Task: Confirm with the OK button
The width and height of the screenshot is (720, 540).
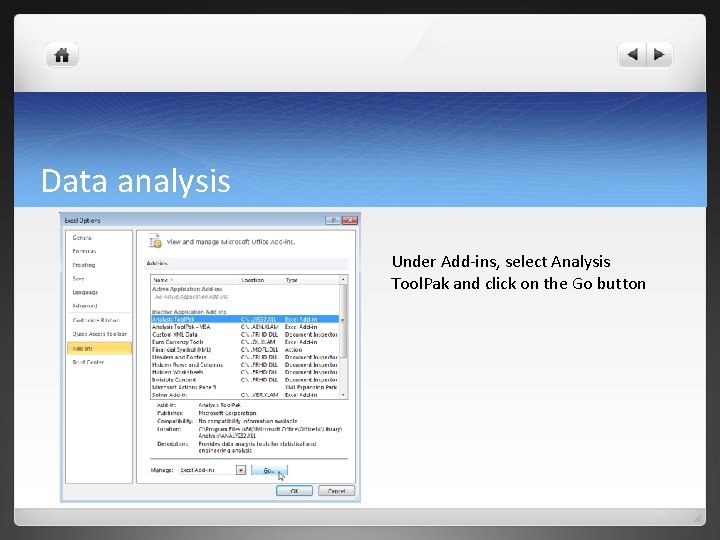Action: (294, 491)
